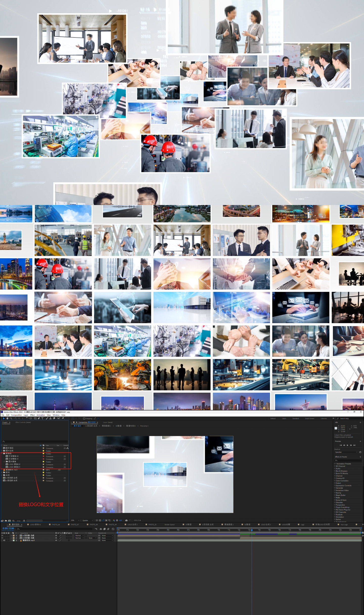Screen dimensions: 364x615
Task: Click the composition mini-flowchart icon in timeline
Action: pos(96,529)
